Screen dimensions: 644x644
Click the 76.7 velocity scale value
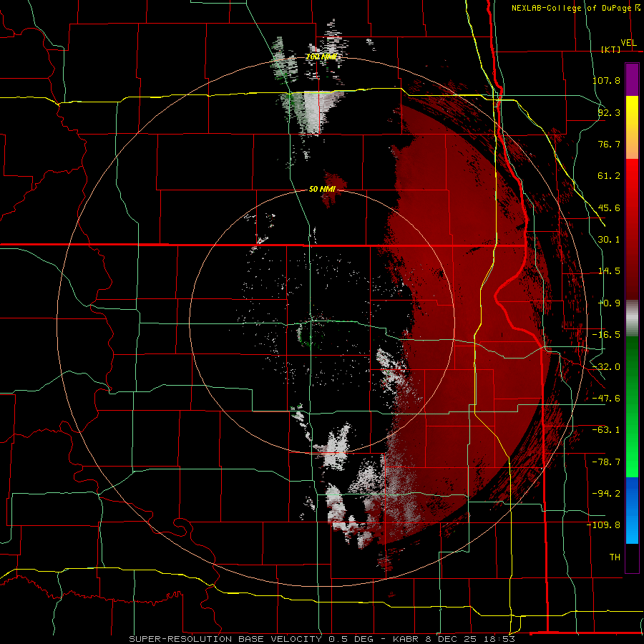[609, 144]
